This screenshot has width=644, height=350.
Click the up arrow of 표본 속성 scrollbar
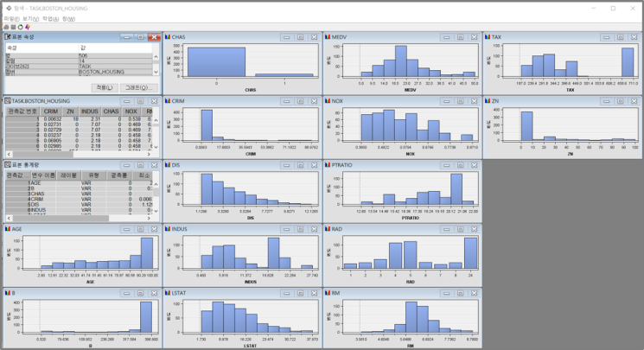coord(156,57)
